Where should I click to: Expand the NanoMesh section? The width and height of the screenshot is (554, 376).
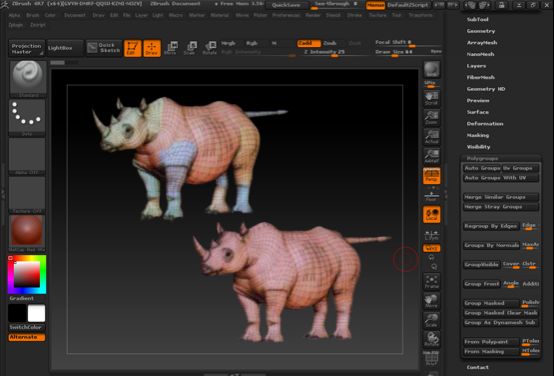tap(480, 54)
